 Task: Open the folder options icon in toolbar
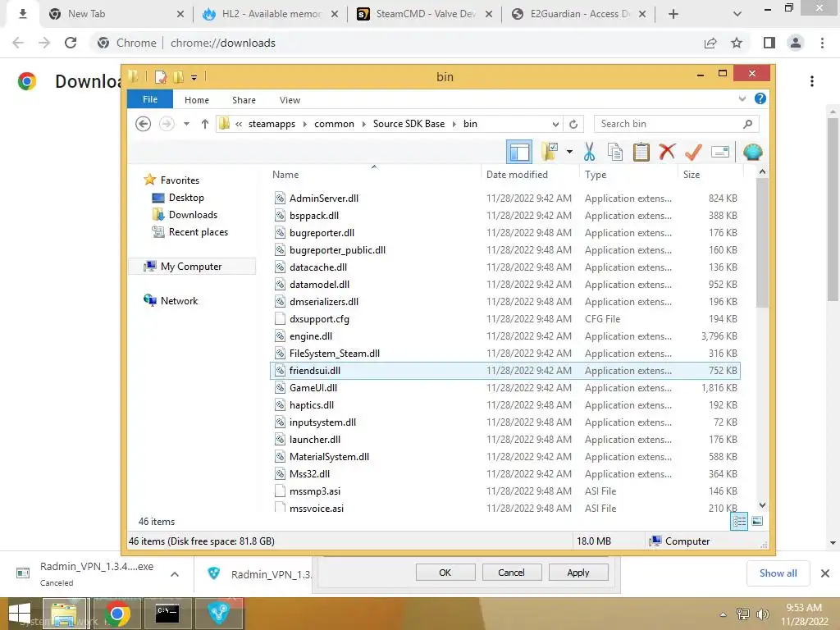point(550,152)
